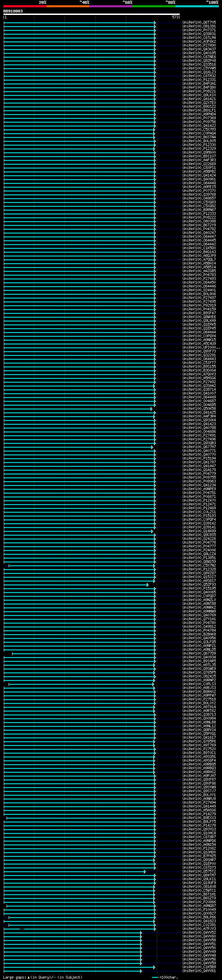This screenshot has height=980, width=222.
Task: Select the UniRef100_P24006 hit label
Action: tap(199, 550)
